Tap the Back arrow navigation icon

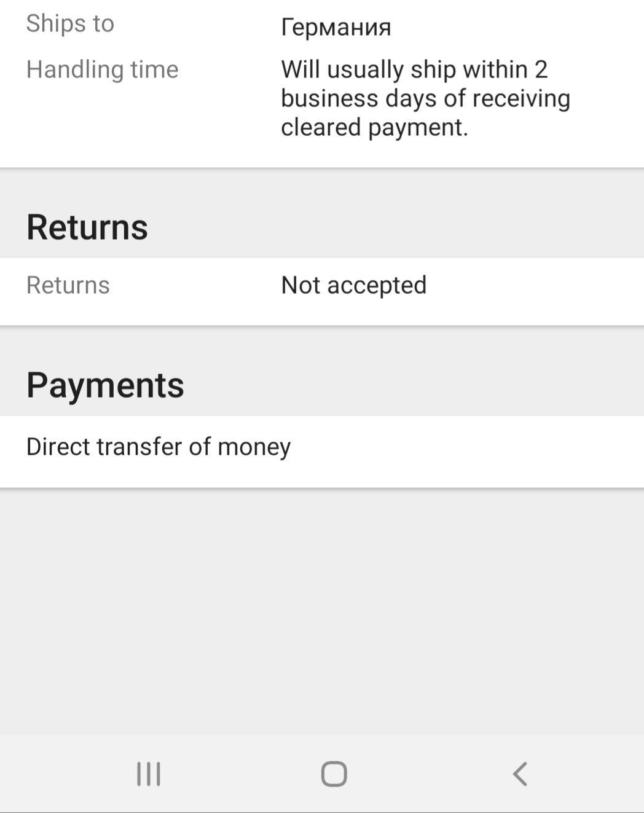point(520,774)
